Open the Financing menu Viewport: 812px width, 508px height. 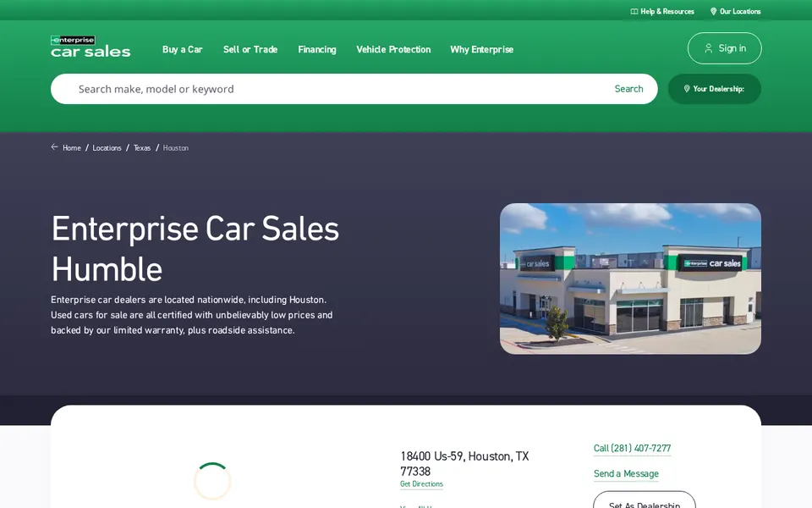pos(317,49)
